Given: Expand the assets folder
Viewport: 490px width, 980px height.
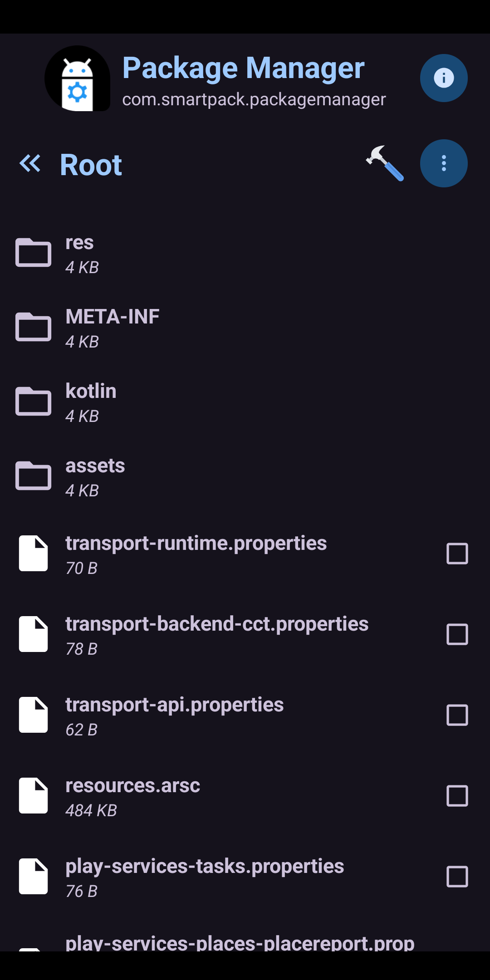Looking at the screenshot, I should (x=95, y=476).
